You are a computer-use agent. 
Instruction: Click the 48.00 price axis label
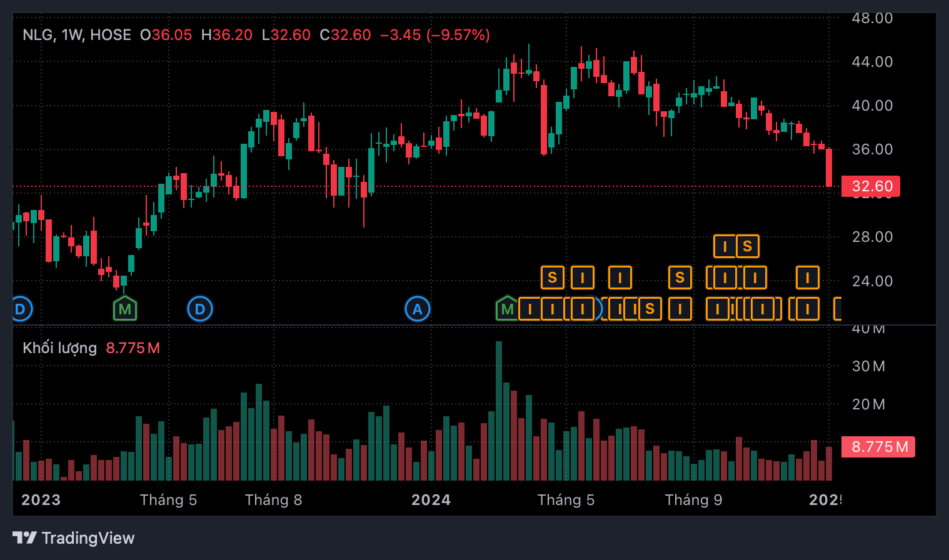pyautogui.click(x=872, y=18)
